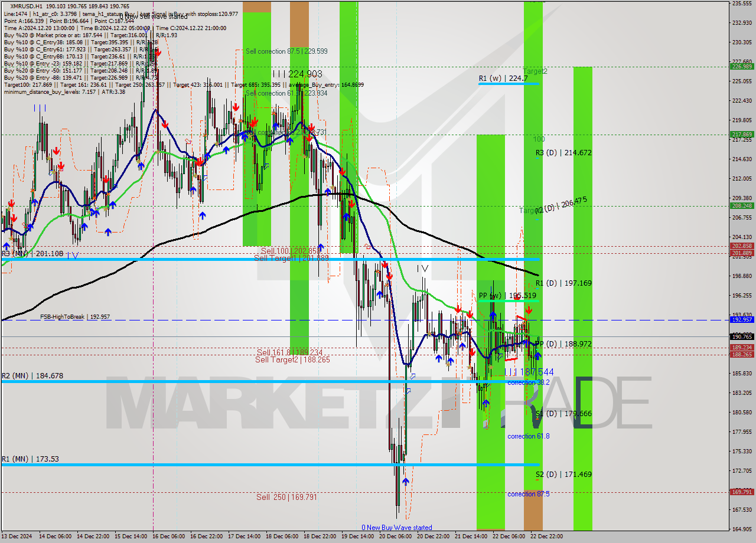Viewport: 756px width, 543px height.
Task: Select the 'R1 (D) | 197.169' label
Action: pyautogui.click(x=563, y=283)
